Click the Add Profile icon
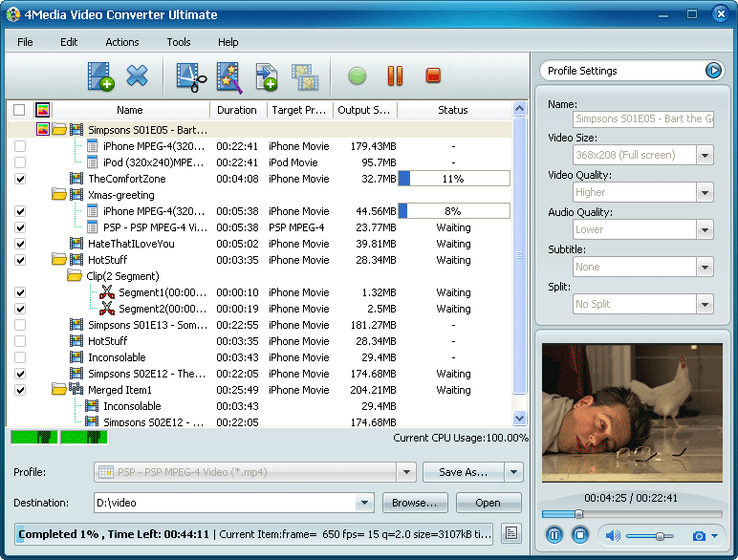The width and height of the screenshot is (738, 560). click(x=267, y=77)
